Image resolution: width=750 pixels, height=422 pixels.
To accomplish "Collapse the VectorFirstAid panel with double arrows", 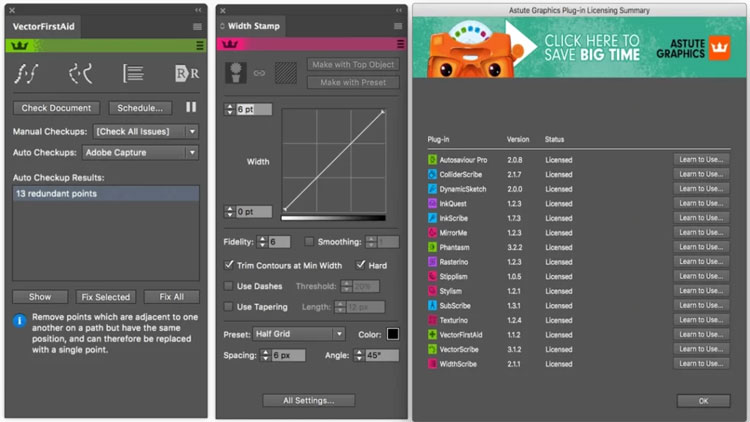I will click(198, 10).
